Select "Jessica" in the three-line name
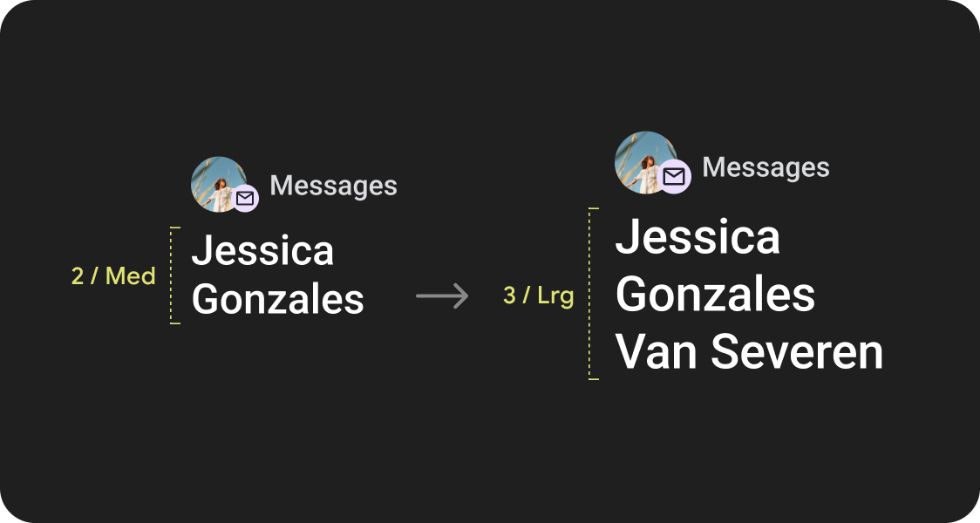The width and height of the screenshot is (980, 523). pos(698,238)
